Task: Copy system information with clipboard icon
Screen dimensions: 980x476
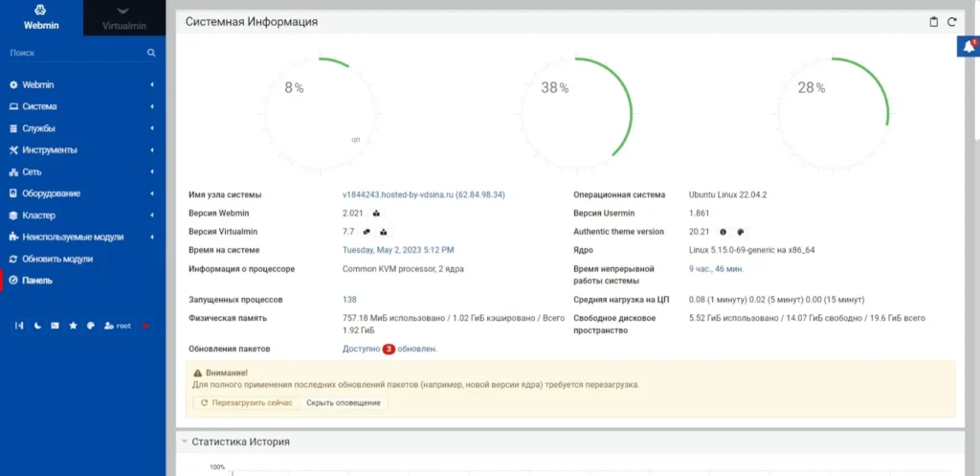Action: tap(934, 22)
